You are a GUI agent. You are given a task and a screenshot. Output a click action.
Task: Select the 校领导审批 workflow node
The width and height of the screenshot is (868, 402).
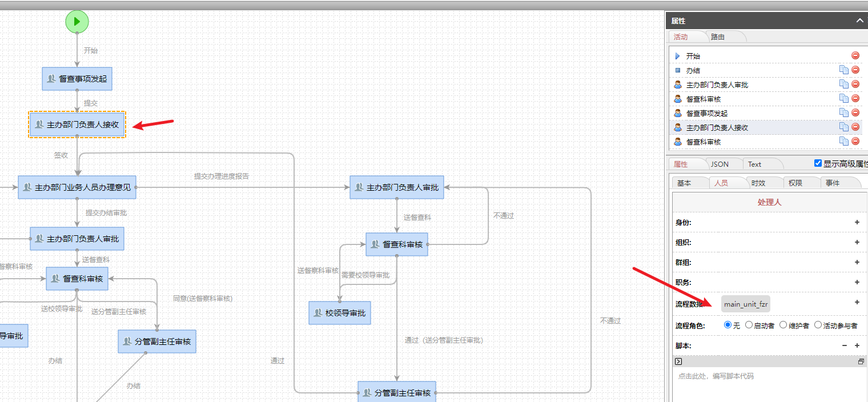pos(340,313)
